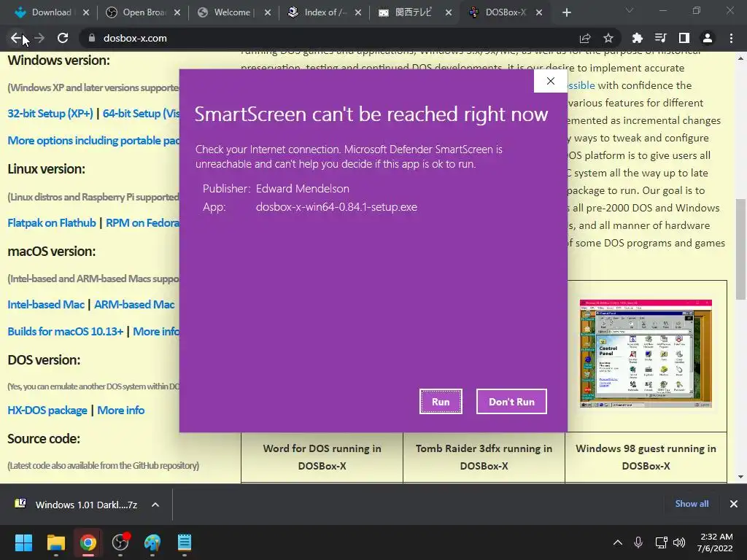The height and width of the screenshot is (560, 747).
Task: Open Chrome extensions puzzle icon
Action: click(637, 38)
